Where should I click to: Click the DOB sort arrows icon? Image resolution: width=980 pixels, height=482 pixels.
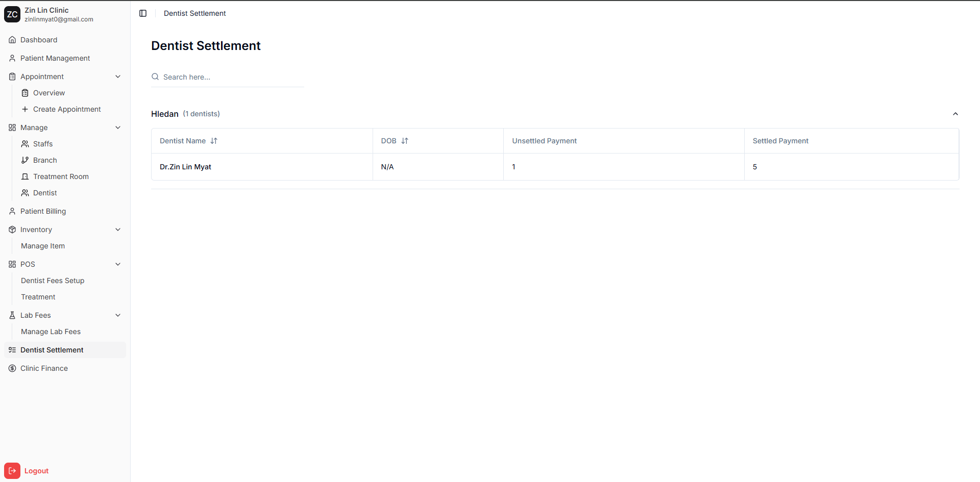405,141
